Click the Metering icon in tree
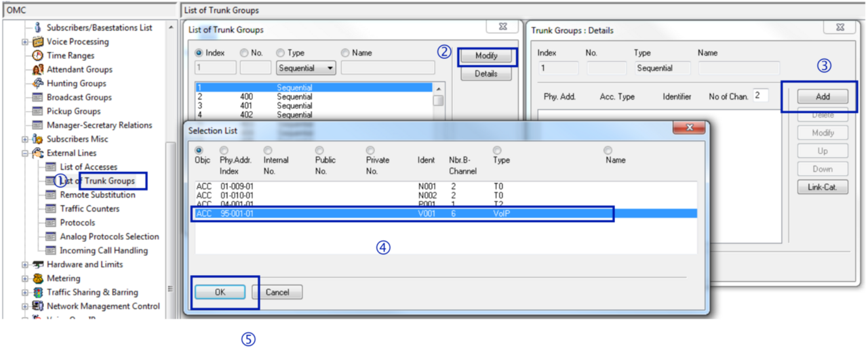The height and width of the screenshot is (355, 868). tap(38, 278)
